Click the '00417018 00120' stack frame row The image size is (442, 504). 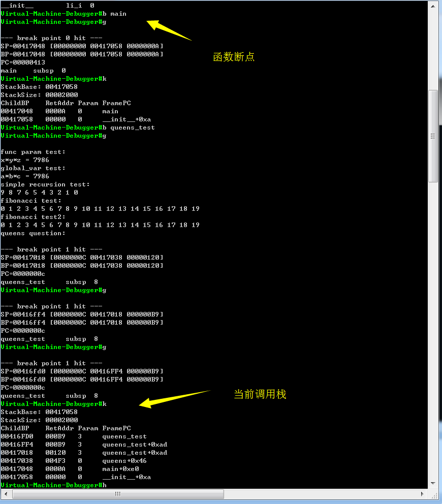click(x=84, y=453)
